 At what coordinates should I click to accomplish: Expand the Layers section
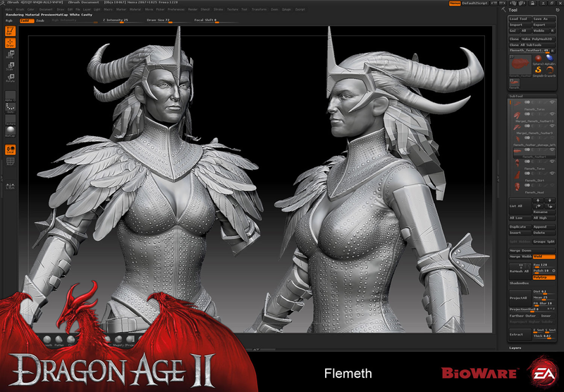515,348
